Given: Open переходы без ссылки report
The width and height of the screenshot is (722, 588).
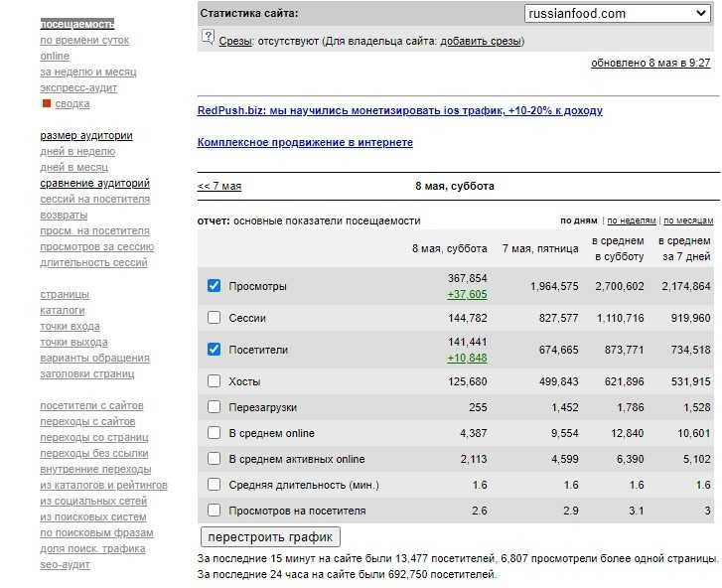Looking at the screenshot, I should [x=94, y=453].
